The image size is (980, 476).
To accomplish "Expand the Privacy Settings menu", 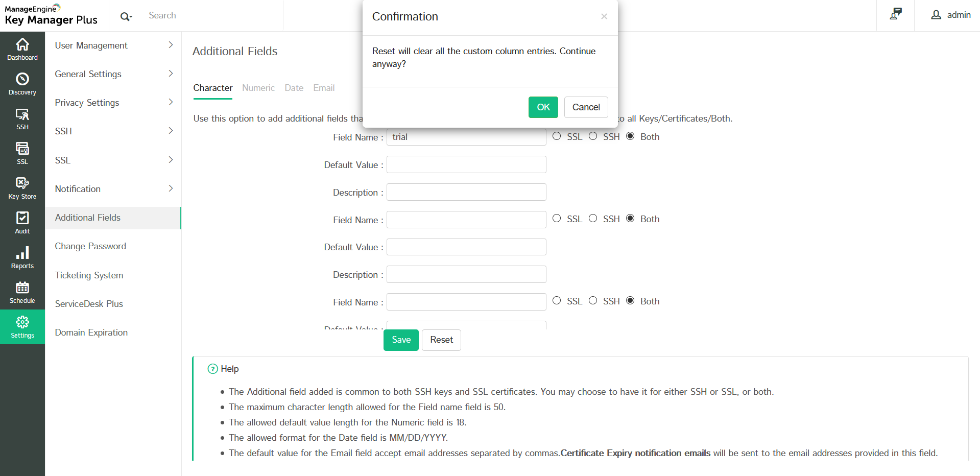I will 113,103.
